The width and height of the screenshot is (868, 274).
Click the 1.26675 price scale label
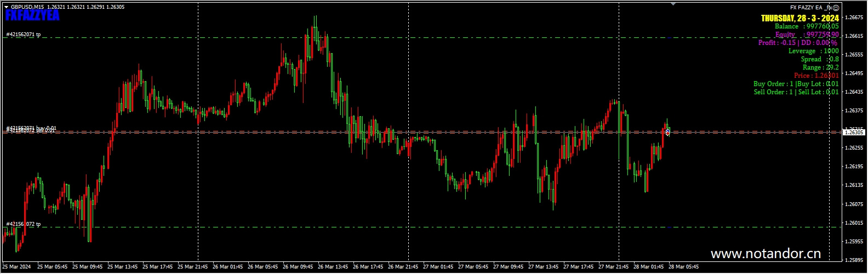pyautogui.click(x=854, y=18)
